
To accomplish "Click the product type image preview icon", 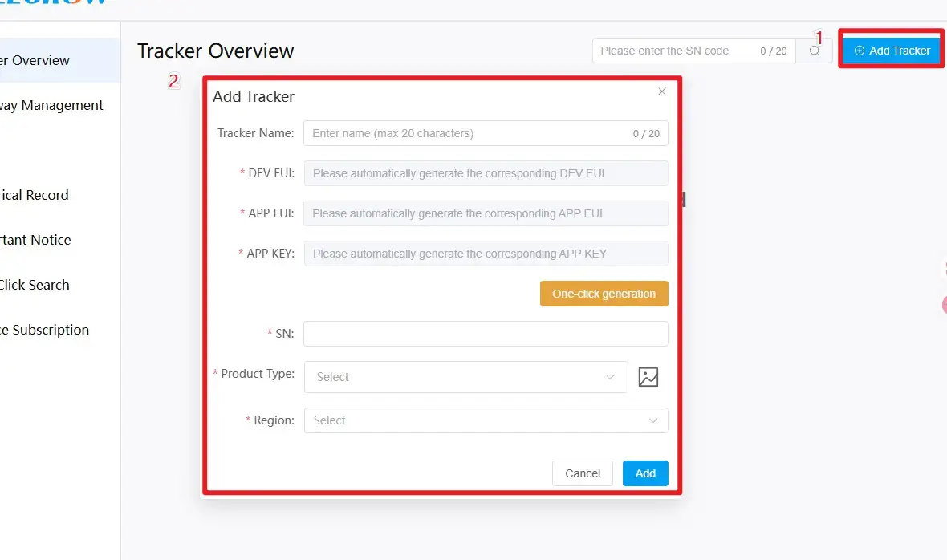I will [x=648, y=377].
